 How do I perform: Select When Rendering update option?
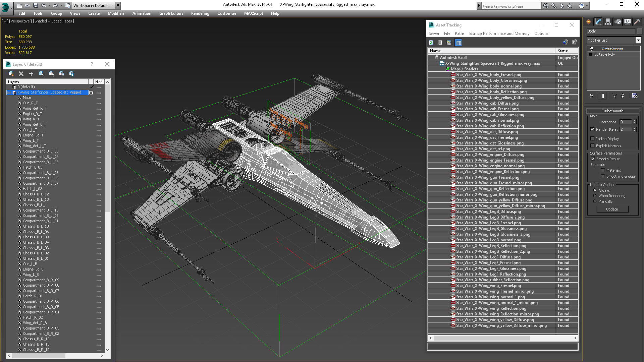(595, 196)
